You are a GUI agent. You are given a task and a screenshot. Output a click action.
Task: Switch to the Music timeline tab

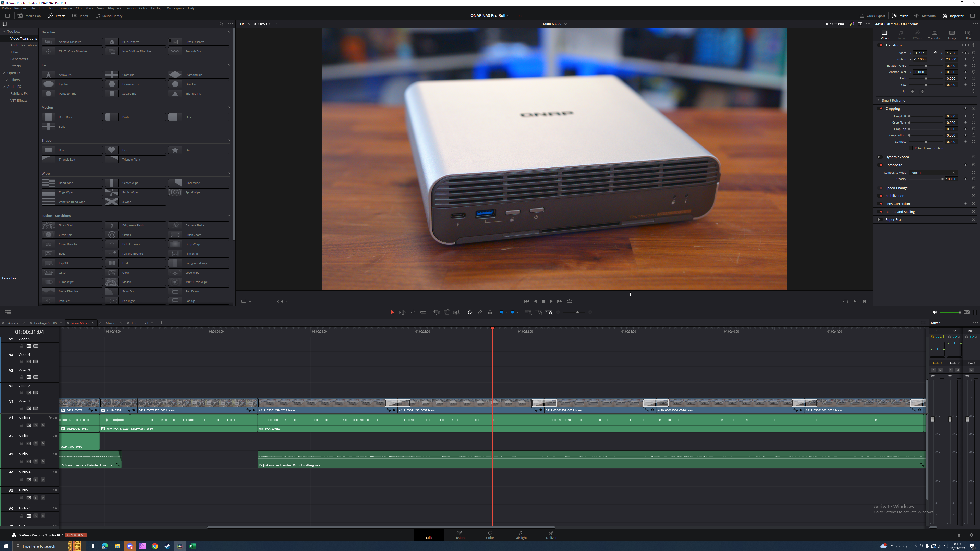point(110,323)
